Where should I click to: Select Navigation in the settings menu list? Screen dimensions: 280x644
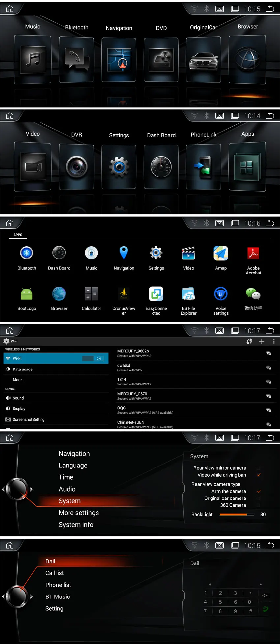pos(74,454)
